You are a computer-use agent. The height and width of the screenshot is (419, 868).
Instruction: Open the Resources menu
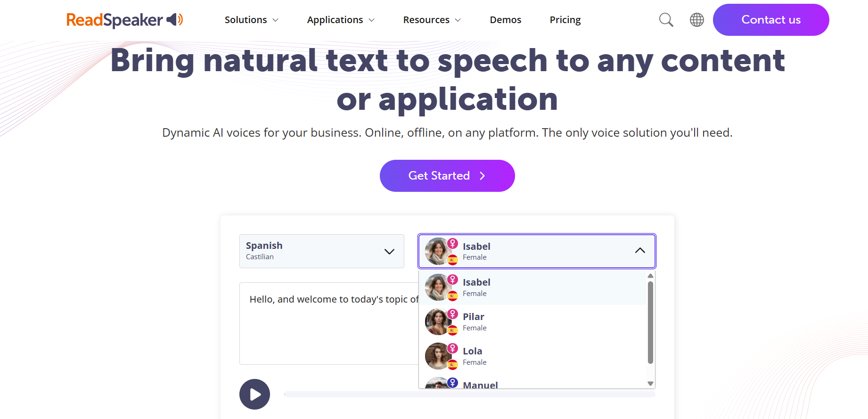(426, 20)
